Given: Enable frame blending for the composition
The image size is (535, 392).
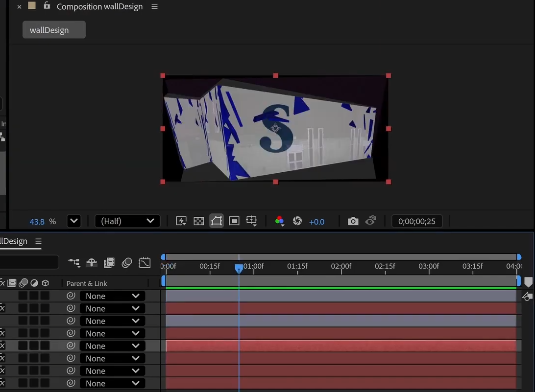Looking at the screenshot, I should pos(109,263).
